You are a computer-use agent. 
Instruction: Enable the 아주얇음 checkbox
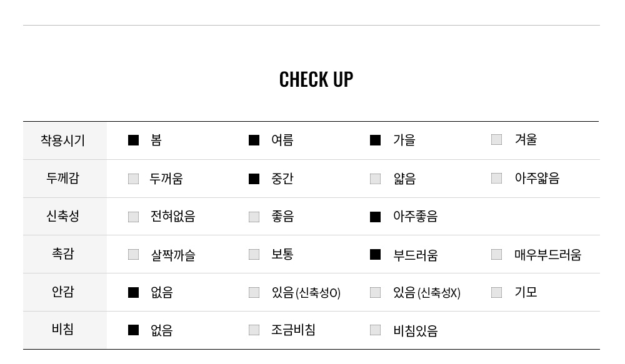coord(496,179)
